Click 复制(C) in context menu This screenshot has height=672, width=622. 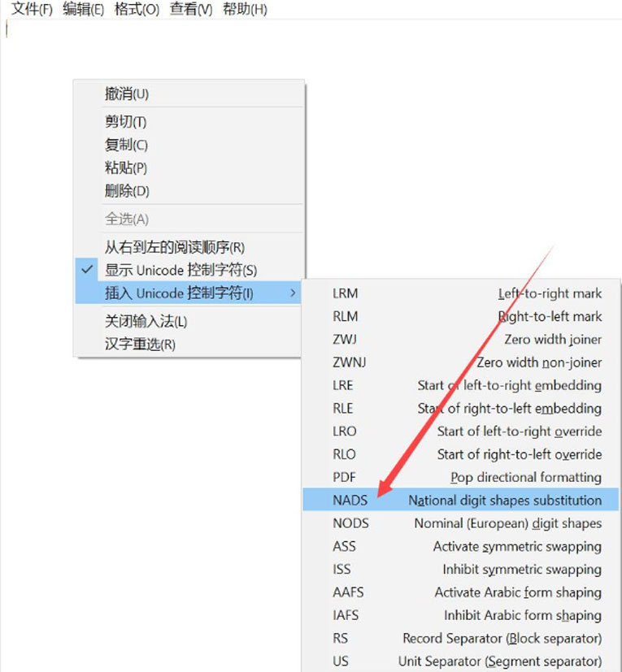click(x=126, y=145)
